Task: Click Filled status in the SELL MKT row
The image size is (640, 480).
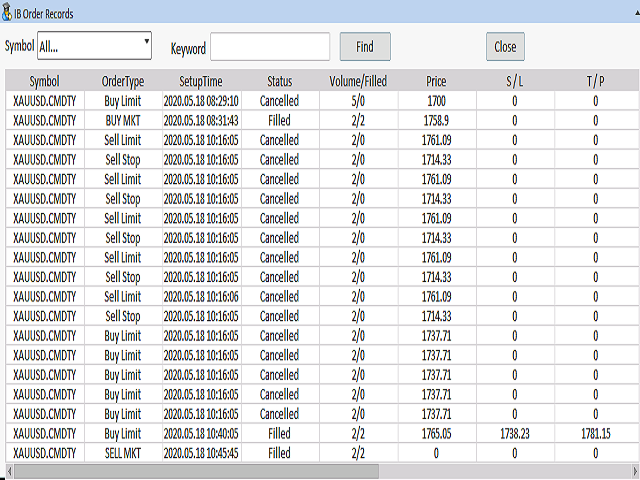Action: [x=280, y=453]
